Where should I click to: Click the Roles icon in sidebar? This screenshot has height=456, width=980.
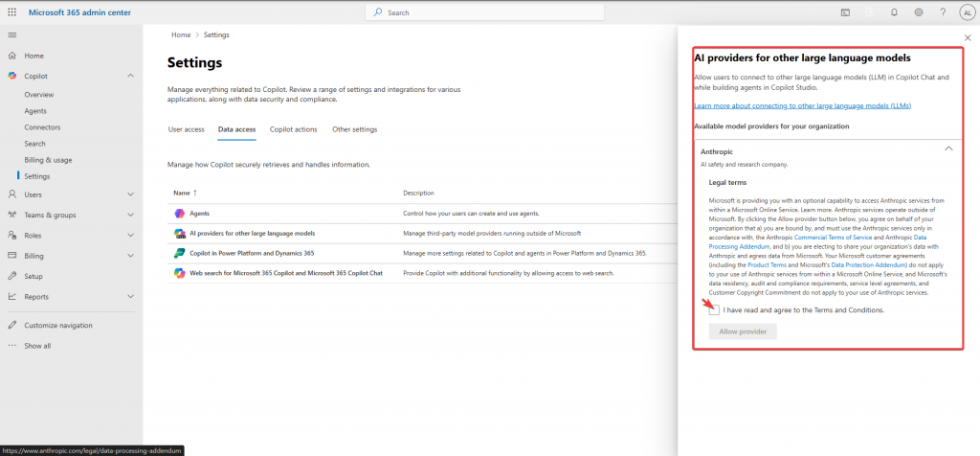click(11, 236)
